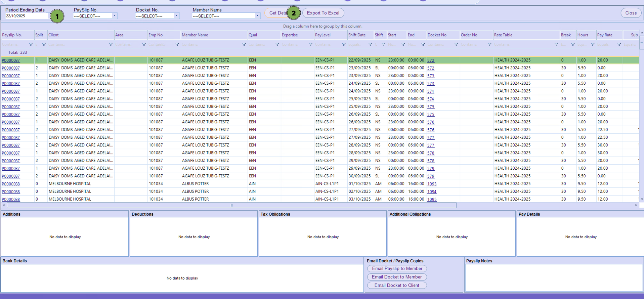Click the Qual column filter icon
The image size is (644, 299).
tap(277, 44)
